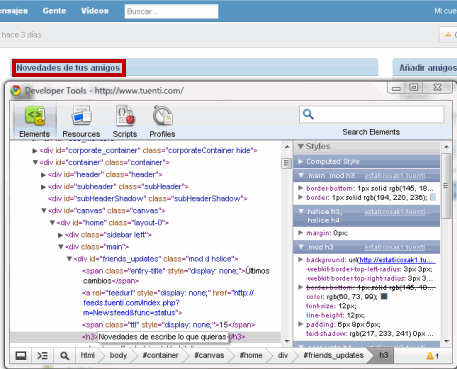Expand the sidebar left div node

[x=60, y=235]
